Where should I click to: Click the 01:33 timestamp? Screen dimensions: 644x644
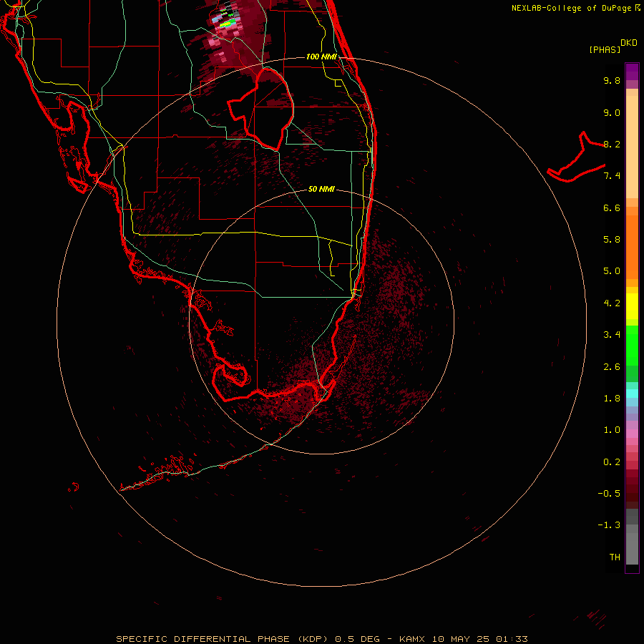[x=512, y=639]
